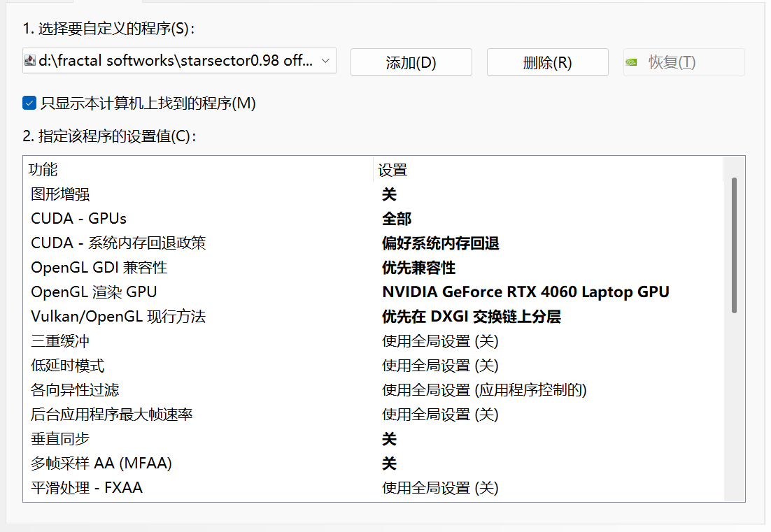Click the NVIDIA logo on 恢复 button
771x532 pixels.
631,62
